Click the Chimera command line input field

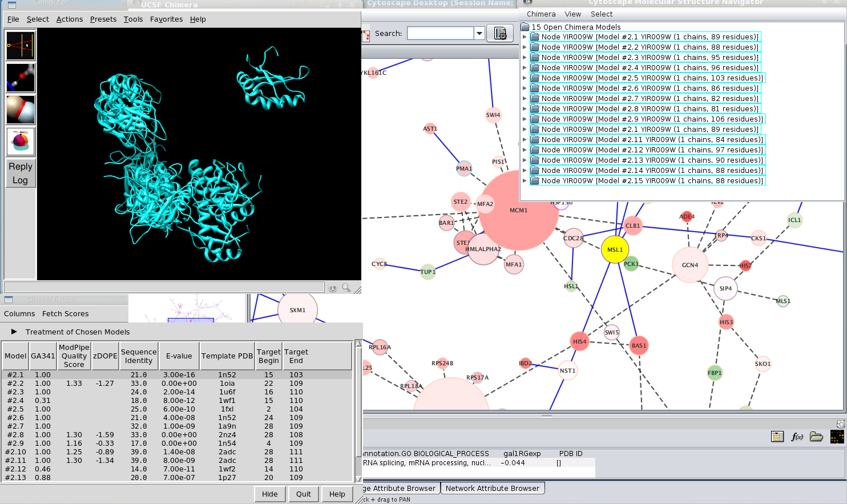tap(164, 288)
